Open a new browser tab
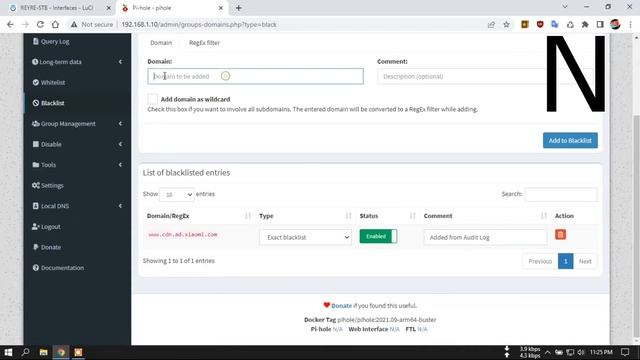The height and width of the screenshot is (360, 640). click(x=239, y=8)
